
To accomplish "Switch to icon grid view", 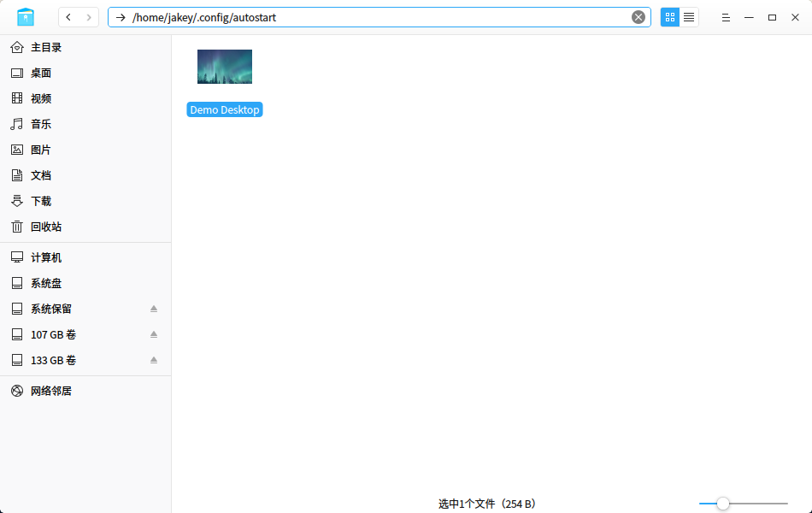I will point(669,17).
